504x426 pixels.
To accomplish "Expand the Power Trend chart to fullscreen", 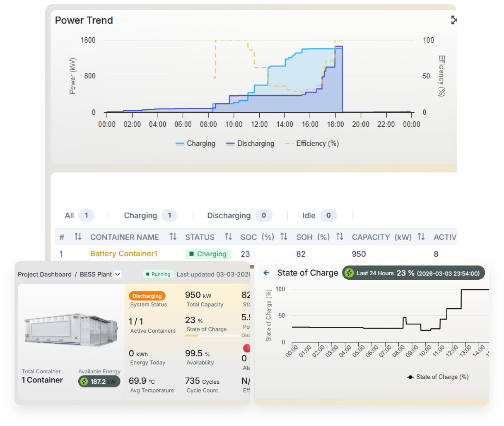I will pyautogui.click(x=454, y=19).
